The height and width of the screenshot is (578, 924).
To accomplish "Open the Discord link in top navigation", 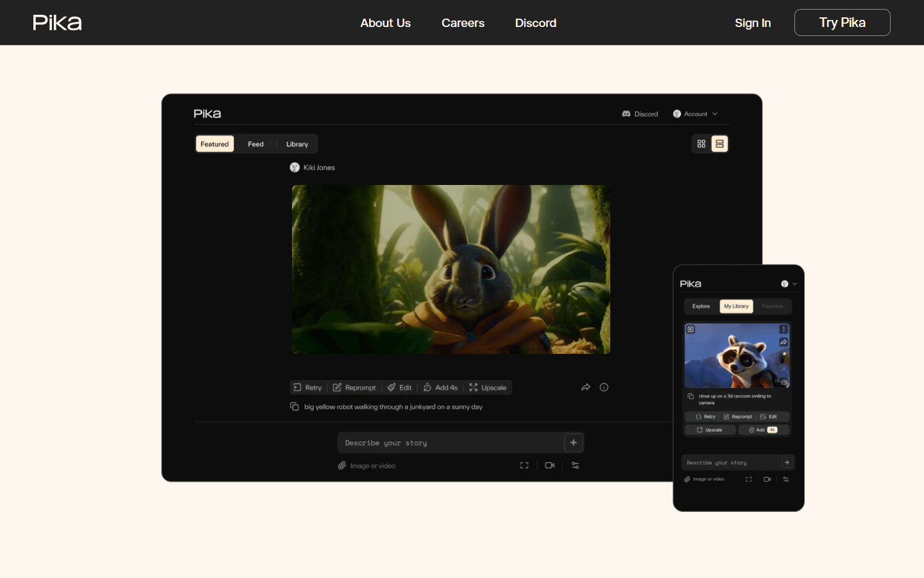I will click(536, 23).
